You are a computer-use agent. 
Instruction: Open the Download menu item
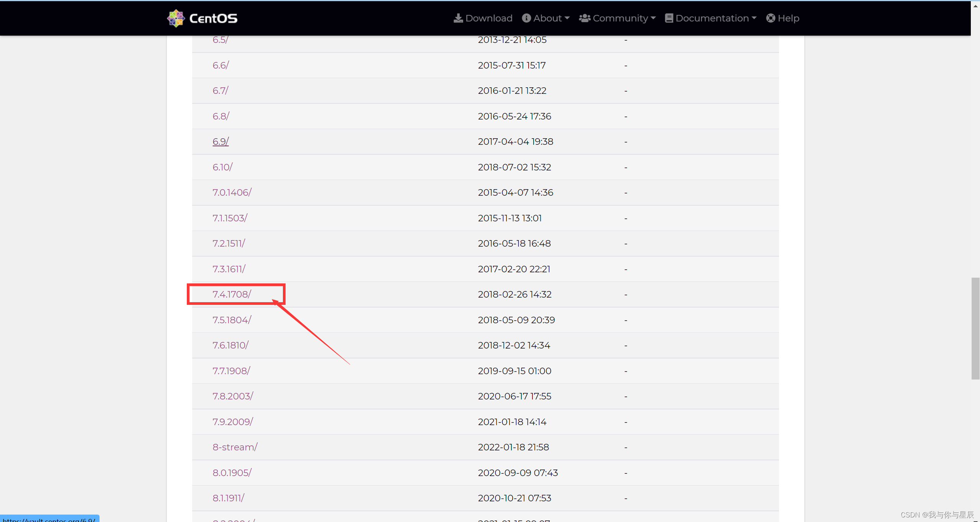coord(488,18)
